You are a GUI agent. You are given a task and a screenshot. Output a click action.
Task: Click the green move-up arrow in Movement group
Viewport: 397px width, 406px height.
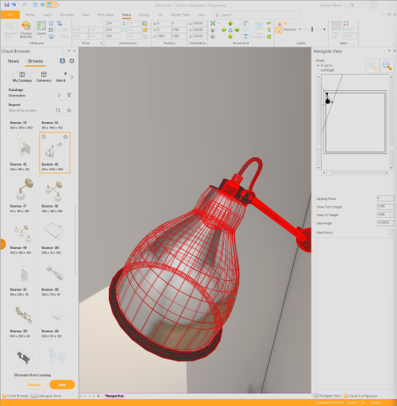pyautogui.click(x=230, y=24)
